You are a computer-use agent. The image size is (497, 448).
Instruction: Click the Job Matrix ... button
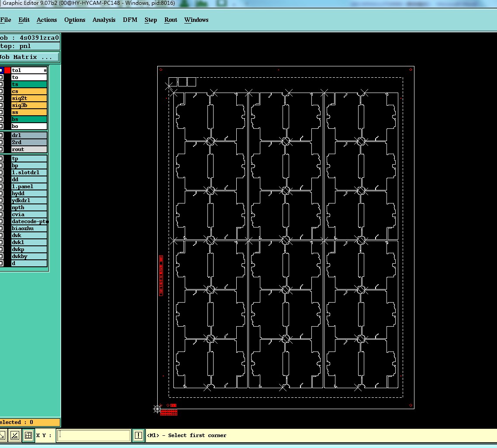[29, 57]
